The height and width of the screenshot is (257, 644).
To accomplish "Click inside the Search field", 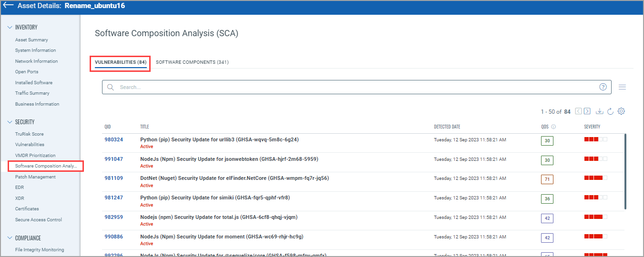I will (357, 87).
